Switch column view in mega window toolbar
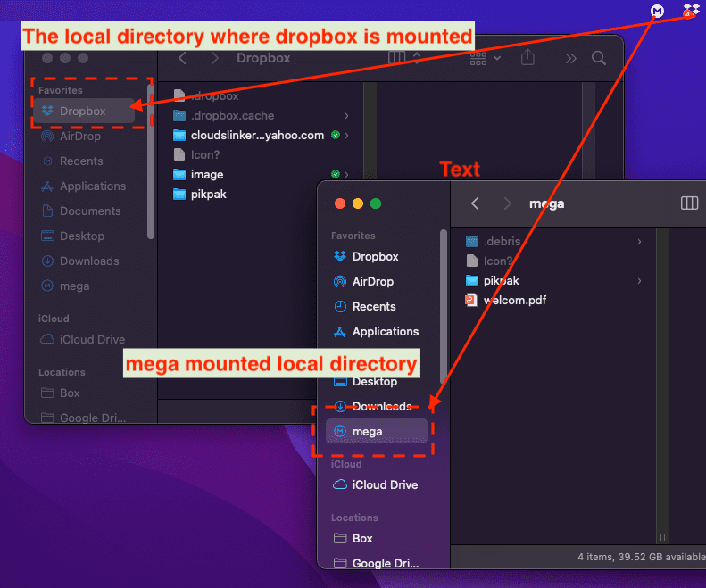This screenshot has height=588, width=706. click(689, 203)
